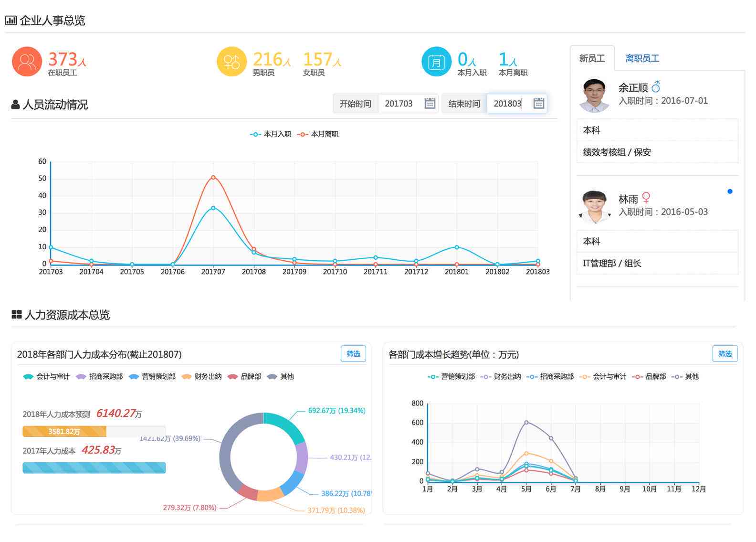Image resolution: width=756 pixels, height=542 pixels.
Task: Click the yellow gender symbols icon
Action: (x=231, y=62)
